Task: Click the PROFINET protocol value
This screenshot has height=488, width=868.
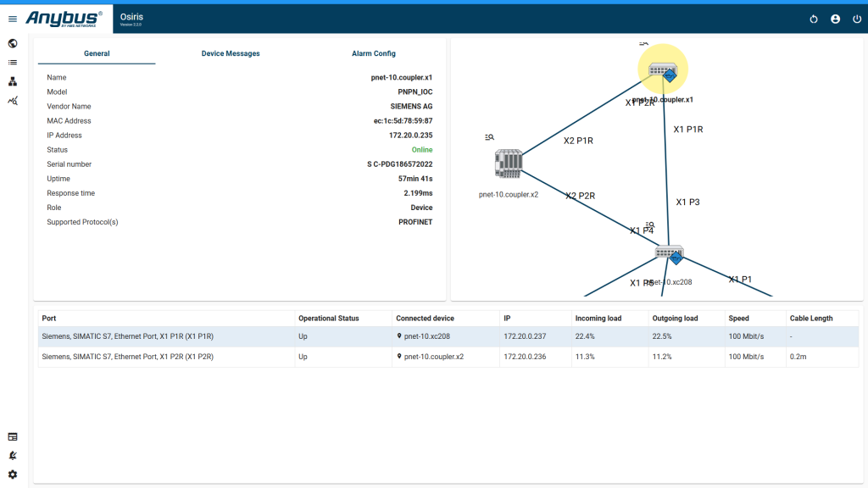Action: (x=415, y=222)
